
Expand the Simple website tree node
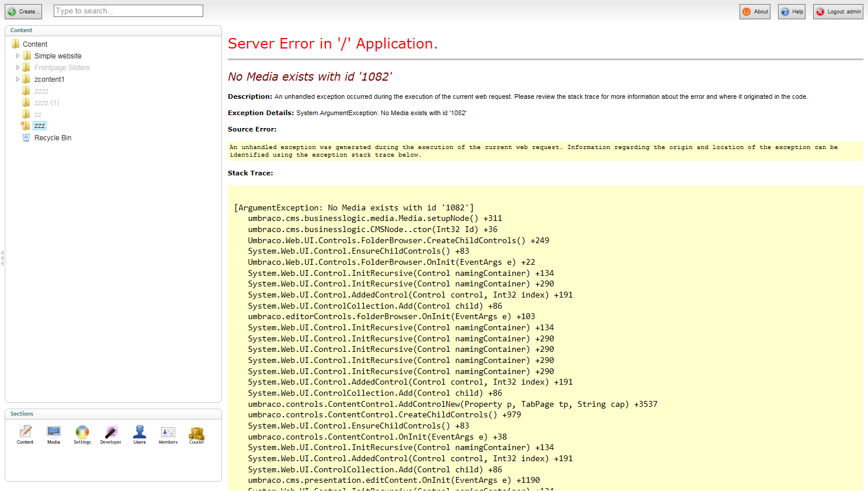[x=18, y=56]
